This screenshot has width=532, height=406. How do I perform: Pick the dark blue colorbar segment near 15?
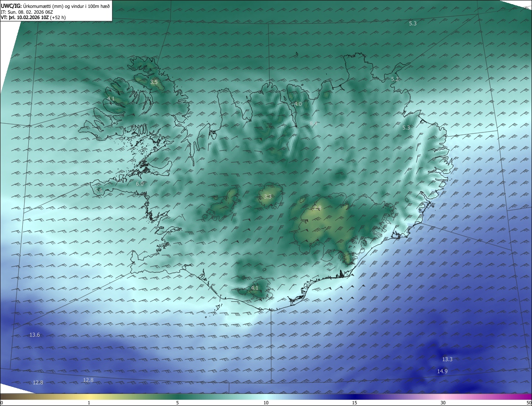[355, 396]
